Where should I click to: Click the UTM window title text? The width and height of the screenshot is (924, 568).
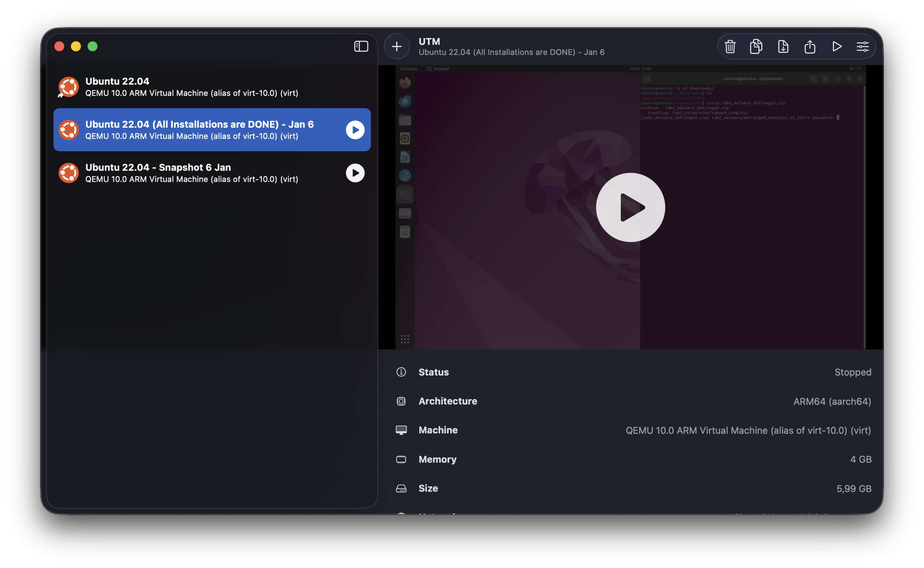(429, 41)
